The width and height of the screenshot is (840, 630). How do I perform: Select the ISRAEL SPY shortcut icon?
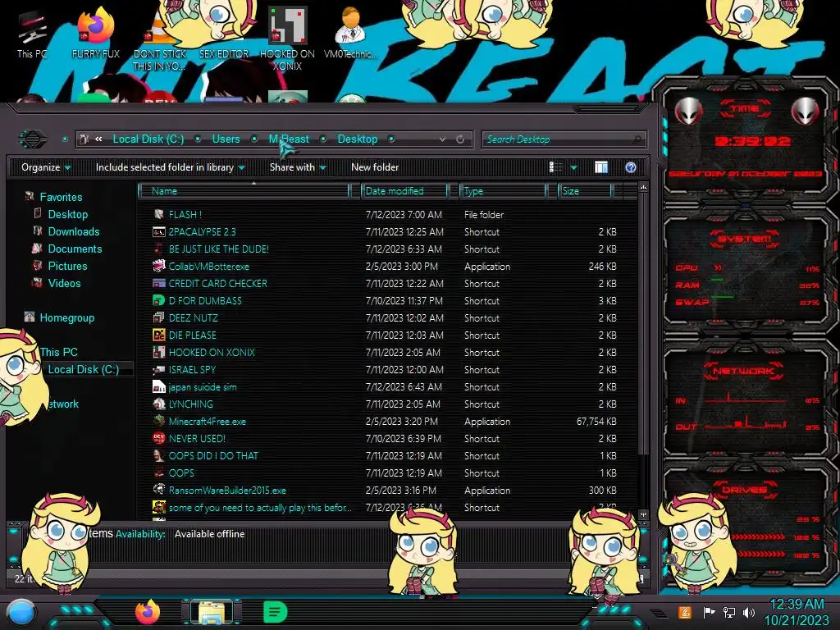pos(158,370)
